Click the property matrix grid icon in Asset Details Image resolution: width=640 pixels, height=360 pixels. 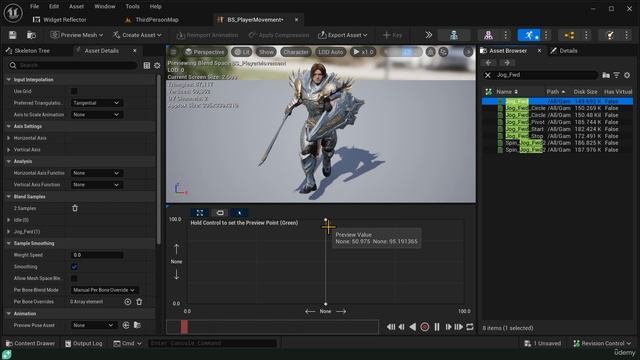(x=147, y=65)
